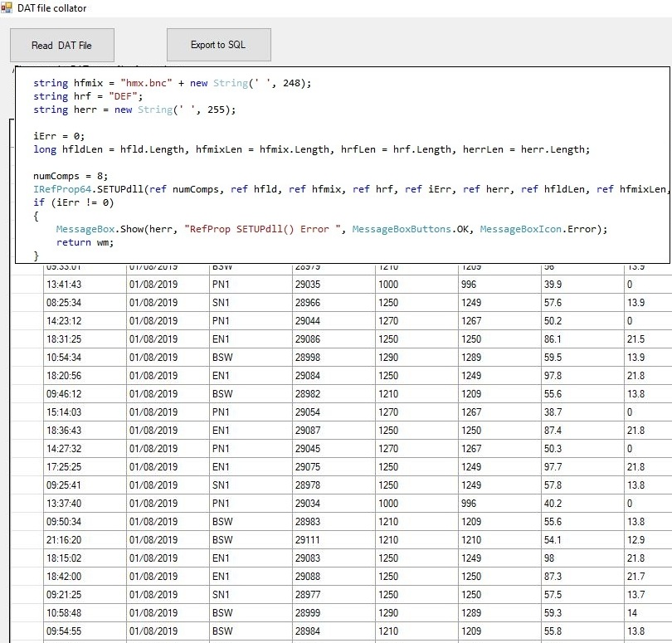
Task: Click the Export to SQL button
Action: (x=218, y=45)
